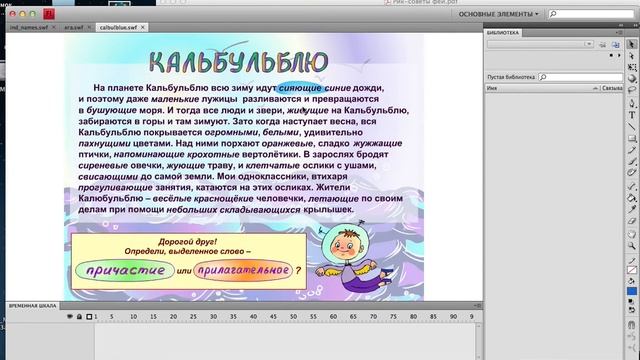Open the Библиотека panel options menu
This screenshot has width=640, height=360.
[x=619, y=32]
